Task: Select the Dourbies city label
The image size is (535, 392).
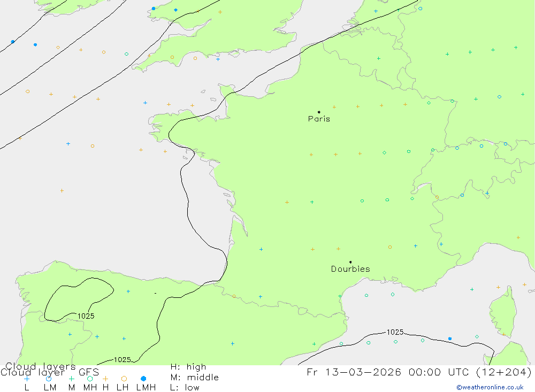Action: pos(350,269)
